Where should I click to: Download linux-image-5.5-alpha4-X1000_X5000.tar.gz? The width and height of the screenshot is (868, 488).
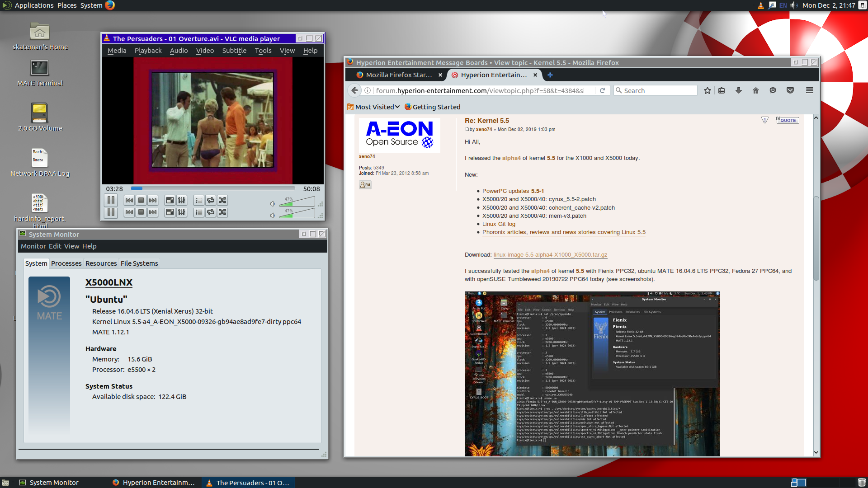(x=550, y=255)
